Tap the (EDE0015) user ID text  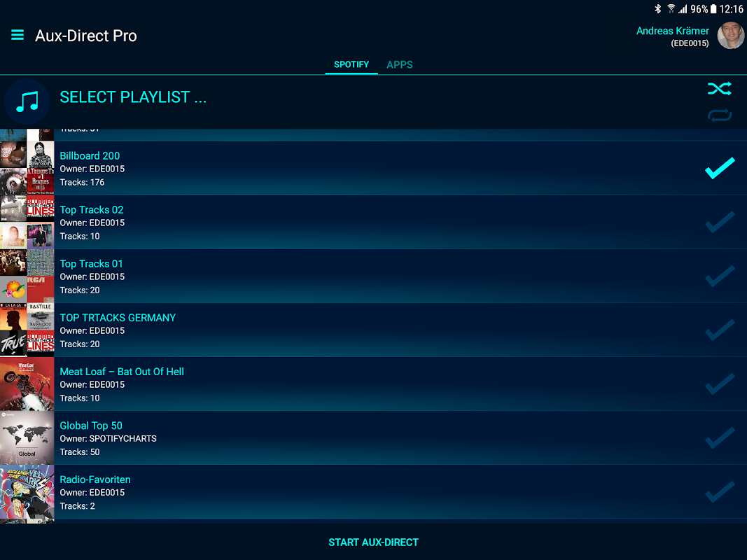tap(690, 43)
